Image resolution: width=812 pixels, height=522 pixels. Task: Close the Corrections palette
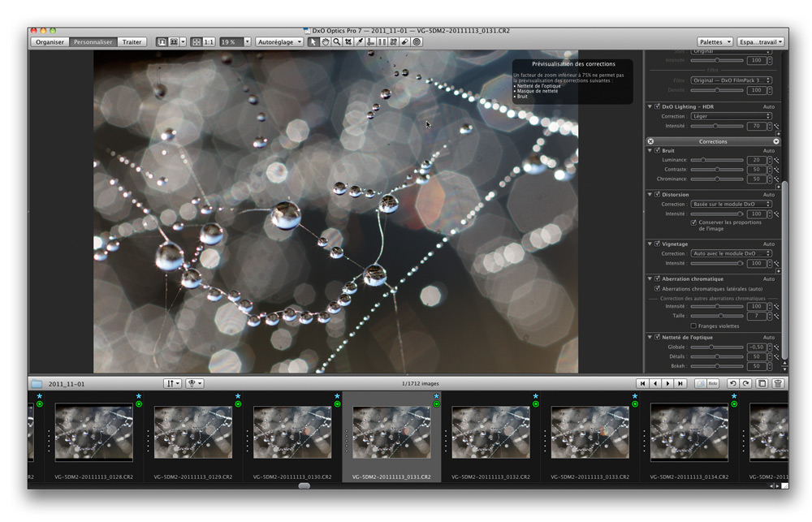pyautogui.click(x=651, y=141)
